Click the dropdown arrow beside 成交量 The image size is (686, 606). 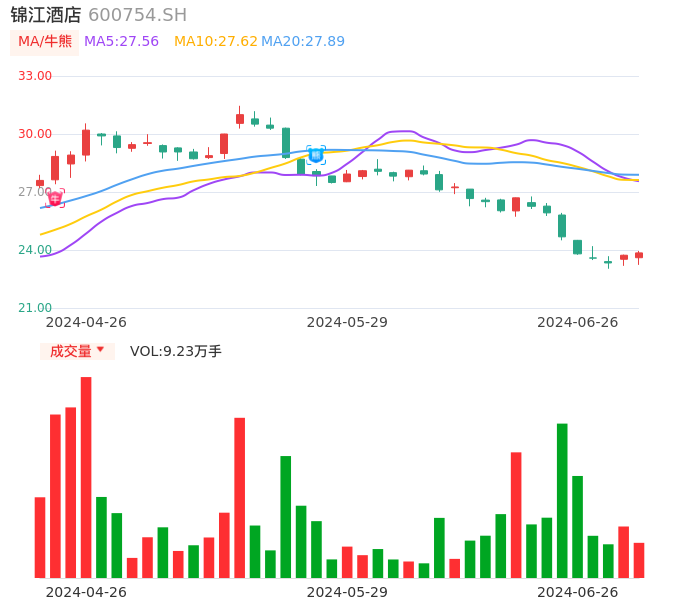click(x=100, y=350)
